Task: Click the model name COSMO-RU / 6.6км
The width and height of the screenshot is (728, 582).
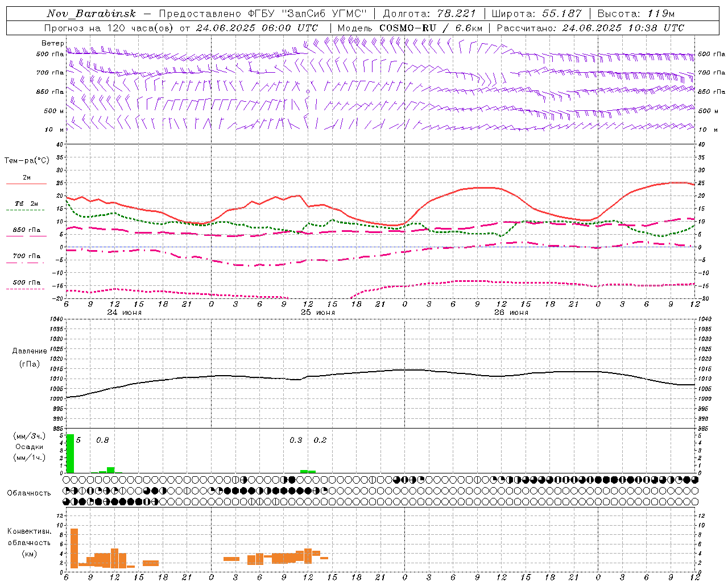Action: click(431, 28)
